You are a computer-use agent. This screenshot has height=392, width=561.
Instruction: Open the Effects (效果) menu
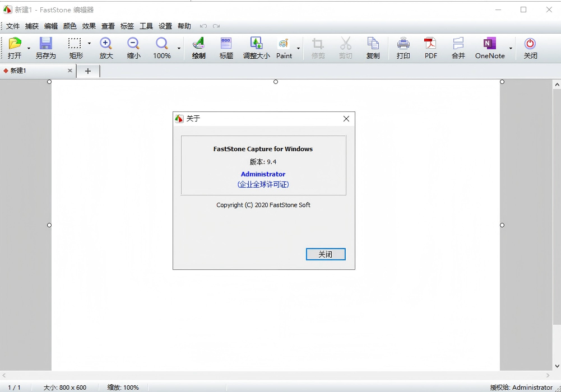pos(89,26)
